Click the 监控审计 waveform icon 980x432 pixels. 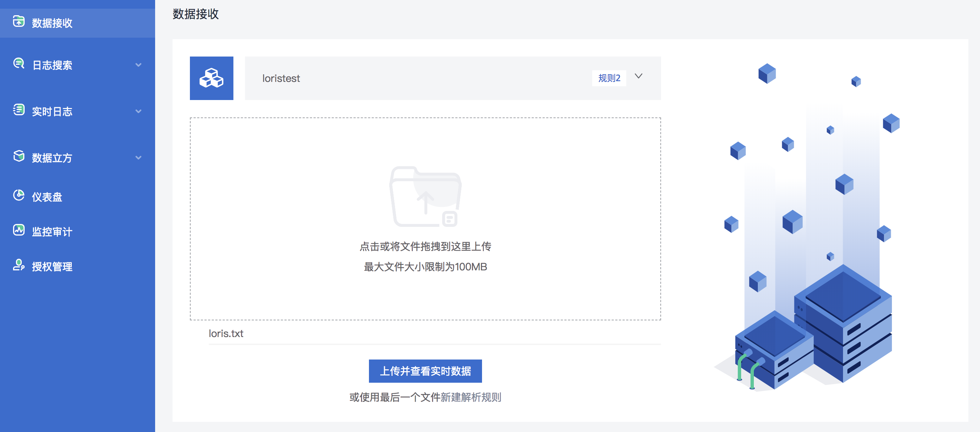pyautogui.click(x=18, y=230)
